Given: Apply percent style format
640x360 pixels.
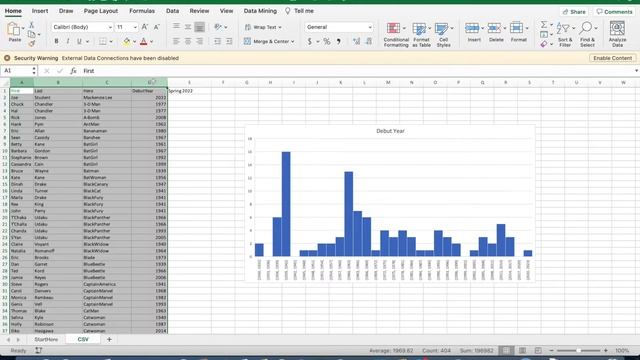Looking at the screenshot, I should [327, 41].
